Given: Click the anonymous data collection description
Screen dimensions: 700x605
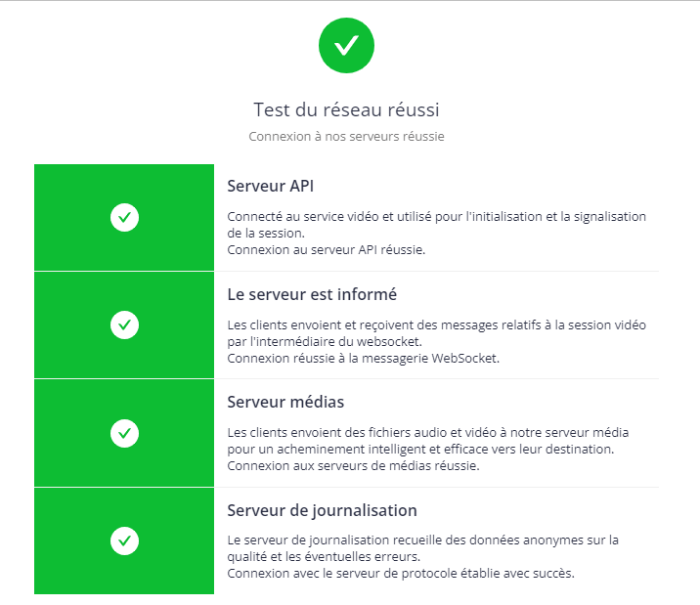Looking at the screenshot, I should [422, 548].
